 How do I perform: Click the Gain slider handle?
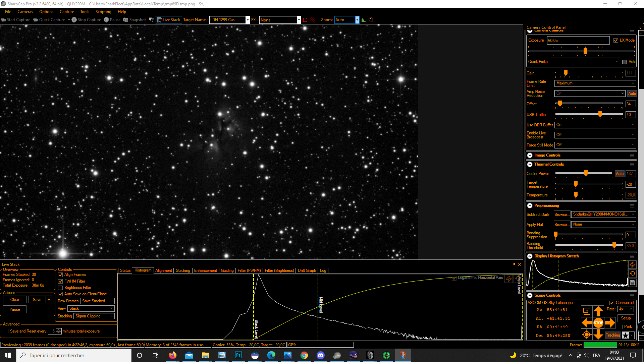pyautogui.click(x=566, y=73)
